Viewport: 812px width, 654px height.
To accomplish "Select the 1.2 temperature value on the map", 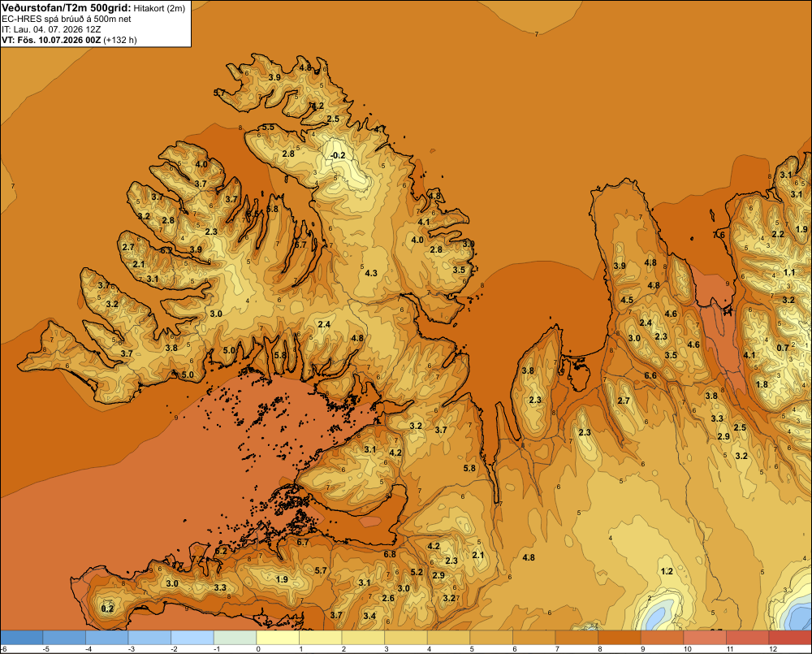I will [x=667, y=571].
